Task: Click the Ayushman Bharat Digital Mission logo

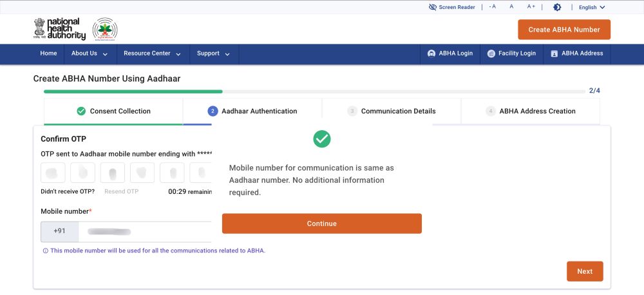Action: pos(105,29)
